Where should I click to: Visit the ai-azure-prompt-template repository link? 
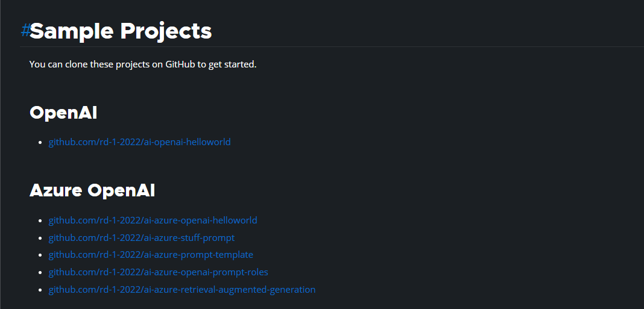click(151, 255)
